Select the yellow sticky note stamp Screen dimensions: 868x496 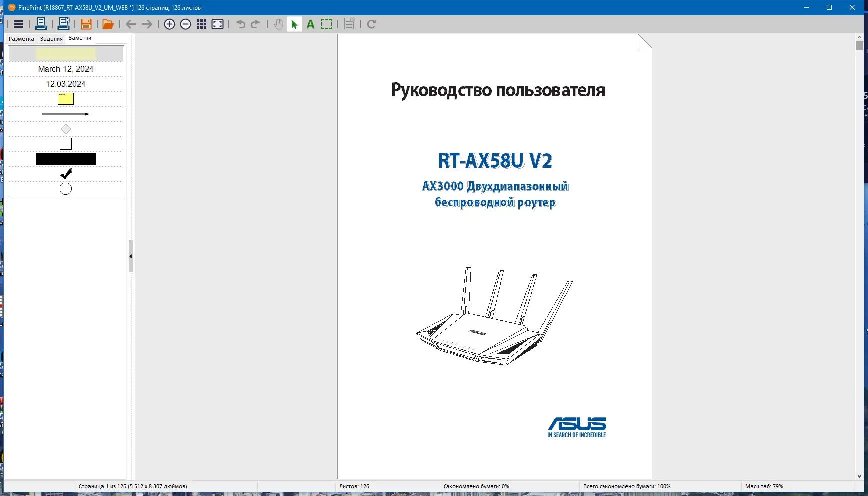pyautogui.click(x=66, y=99)
